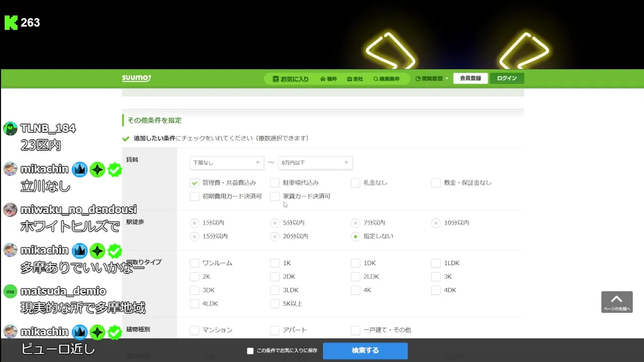
Task: Check 駐車場代込み checkbox
Action: tap(275, 183)
